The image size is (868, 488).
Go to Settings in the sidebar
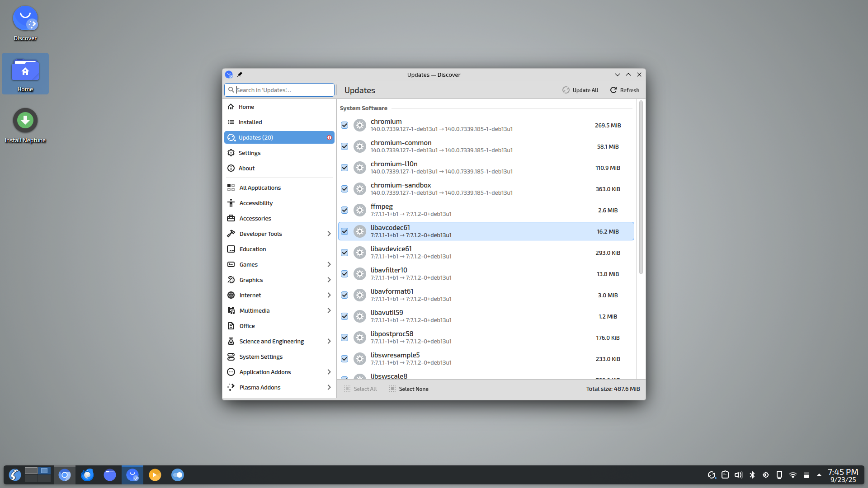tap(249, 153)
